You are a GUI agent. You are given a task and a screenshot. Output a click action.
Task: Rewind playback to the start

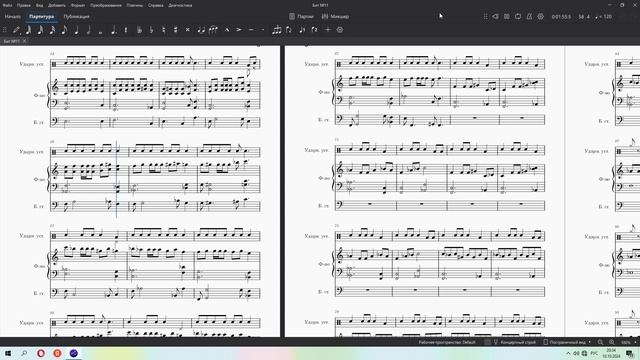click(x=495, y=17)
